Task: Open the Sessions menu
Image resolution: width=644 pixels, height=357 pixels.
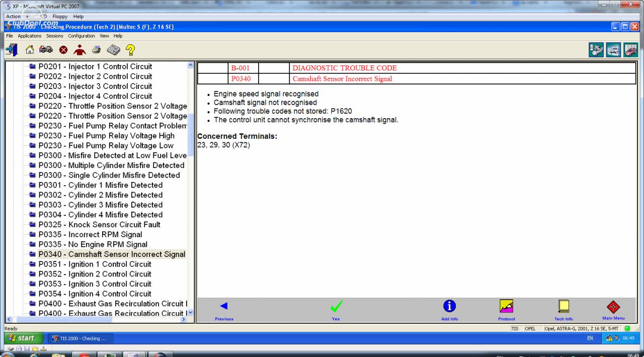Action: 55,36
